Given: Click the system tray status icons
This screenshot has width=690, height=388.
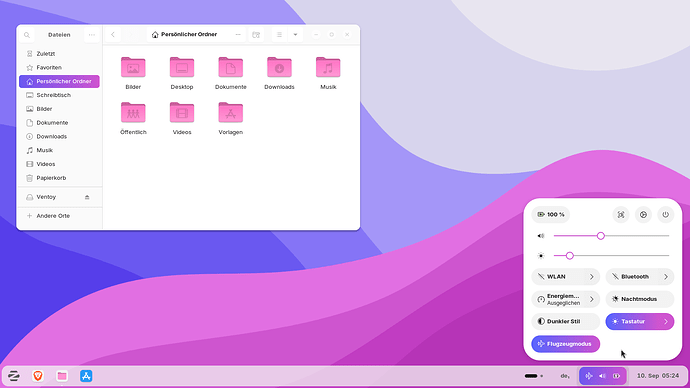Looking at the screenshot, I should pos(602,376).
